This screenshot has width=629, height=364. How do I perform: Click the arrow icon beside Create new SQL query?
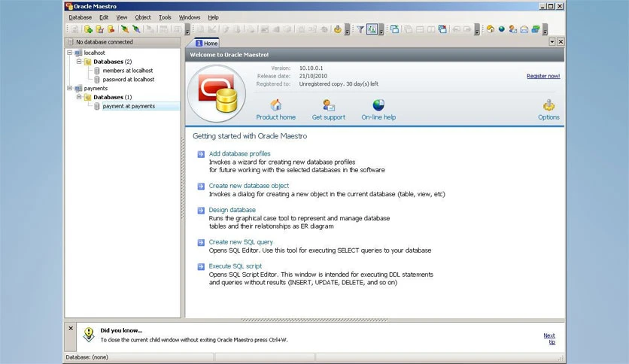click(201, 242)
